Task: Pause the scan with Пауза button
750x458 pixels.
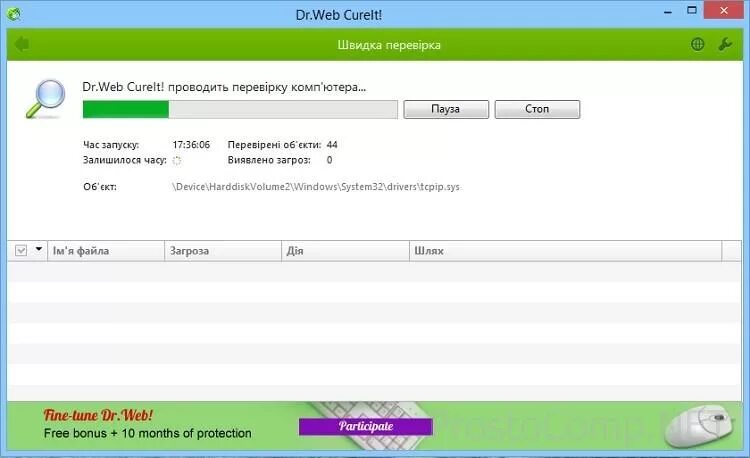Action: pyautogui.click(x=446, y=109)
